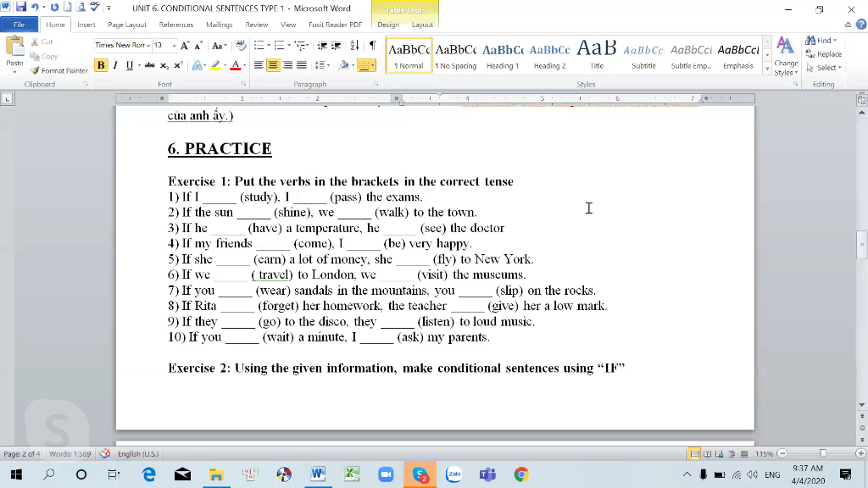The image size is (868, 488).
Task: Set Align Text Left
Action: click(x=259, y=65)
